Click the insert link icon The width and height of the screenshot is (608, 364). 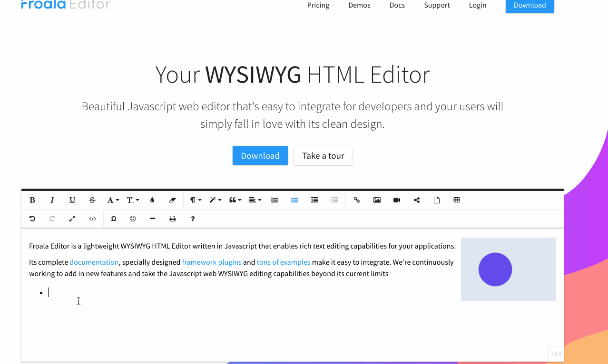357,200
